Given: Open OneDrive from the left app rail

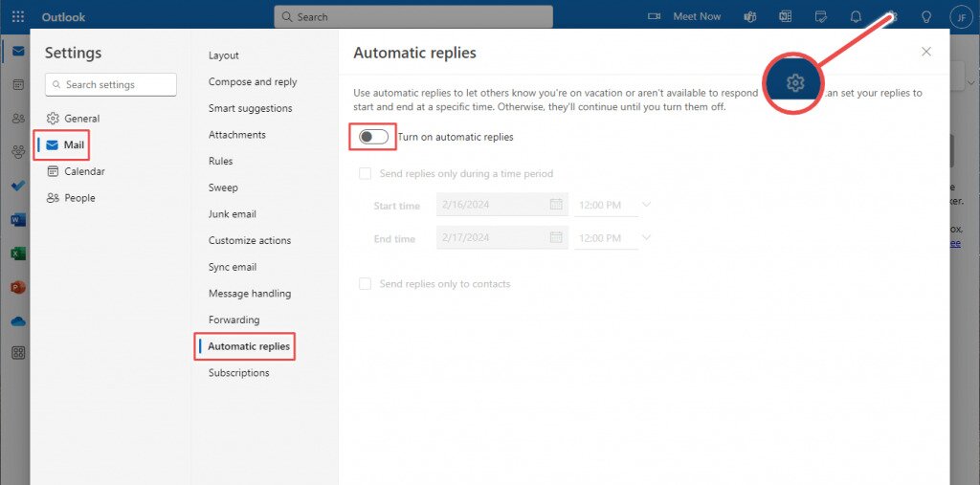Looking at the screenshot, I should pos(17,321).
